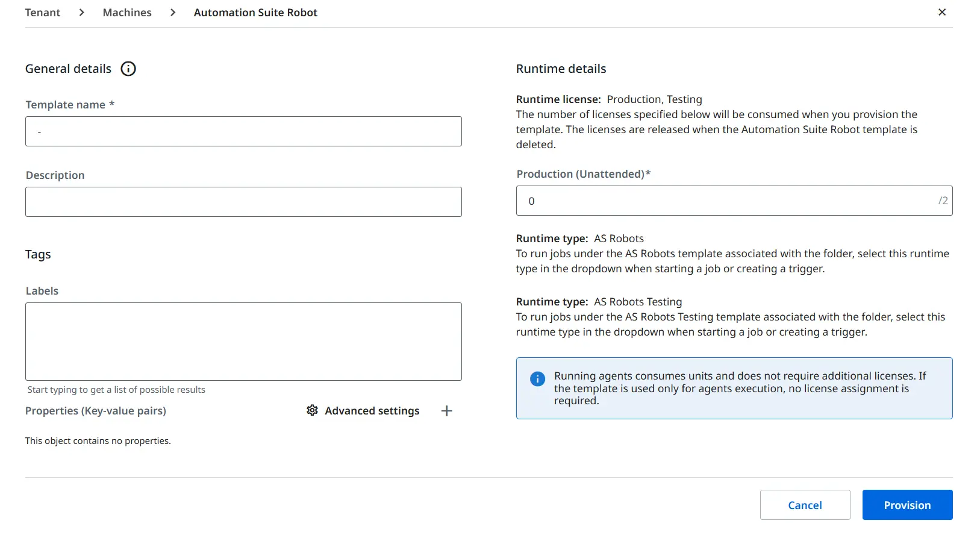The height and width of the screenshot is (544, 980).
Task: Click the Advanced settings gear icon
Action: (x=312, y=410)
